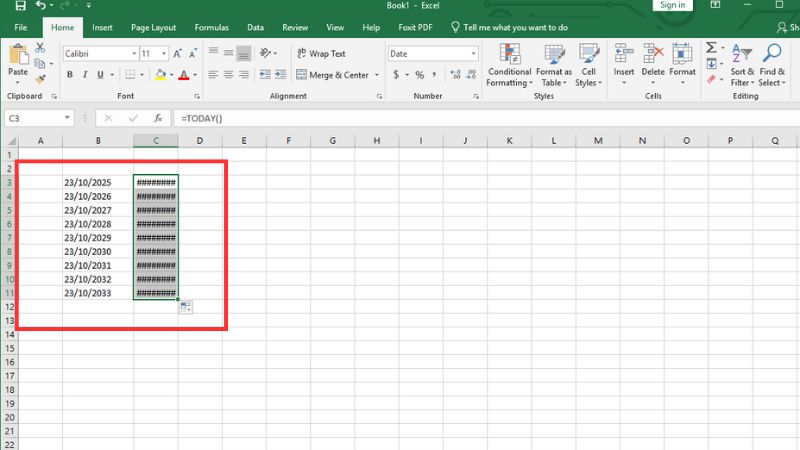
Task: Click the yellow Fill Color bucket
Action: click(160, 75)
